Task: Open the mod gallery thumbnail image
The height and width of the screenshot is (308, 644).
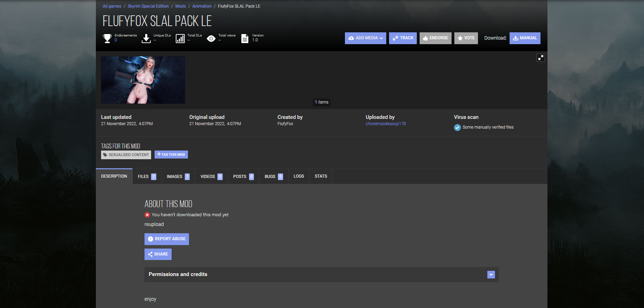Action: pyautogui.click(x=143, y=80)
